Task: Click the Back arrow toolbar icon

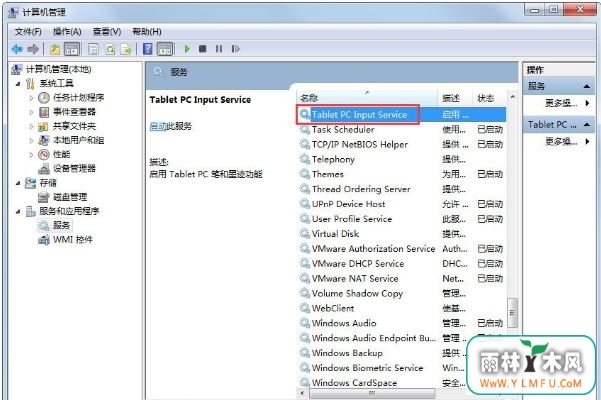Action: point(17,49)
